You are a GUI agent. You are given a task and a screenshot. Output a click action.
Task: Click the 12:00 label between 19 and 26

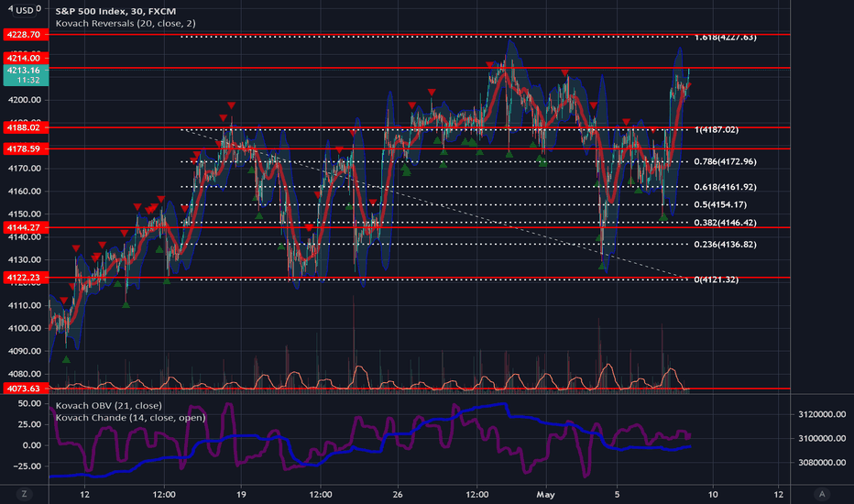click(x=321, y=495)
